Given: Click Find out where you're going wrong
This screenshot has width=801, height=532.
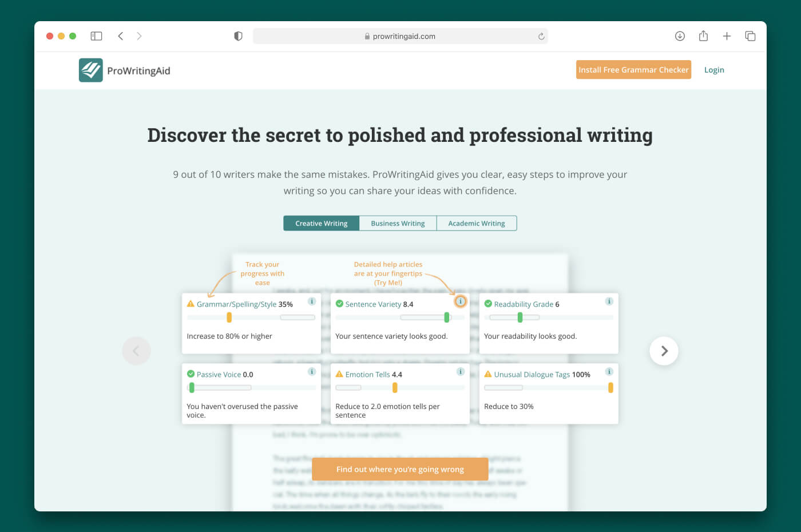Looking at the screenshot, I should [400, 469].
